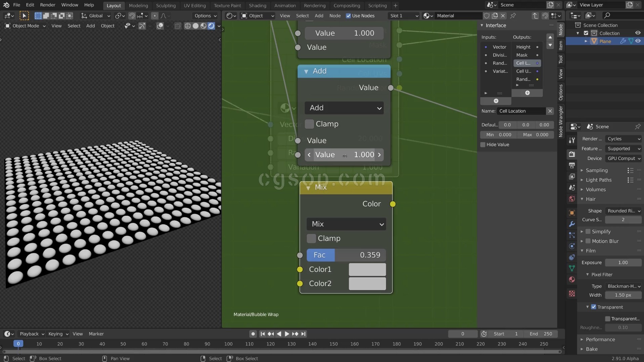Move the selected socket up
This screenshot has height=362, width=644.
click(x=550, y=37)
